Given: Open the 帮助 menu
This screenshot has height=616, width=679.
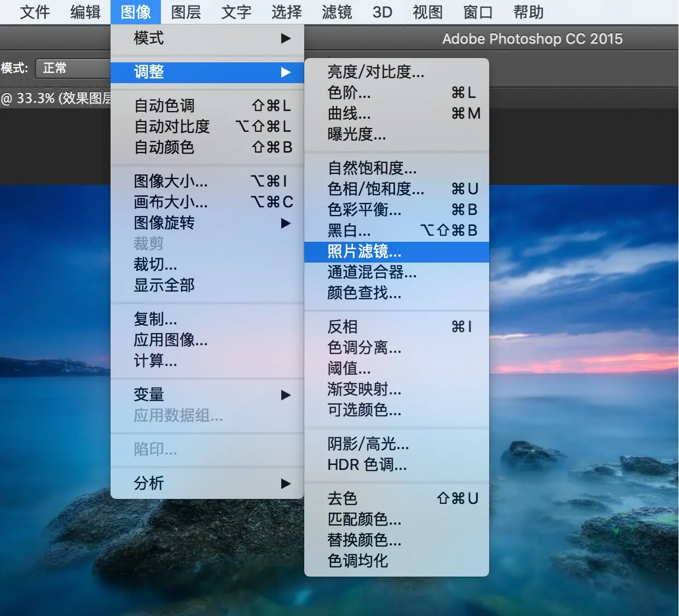Looking at the screenshot, I should click(x=529, y=12).
